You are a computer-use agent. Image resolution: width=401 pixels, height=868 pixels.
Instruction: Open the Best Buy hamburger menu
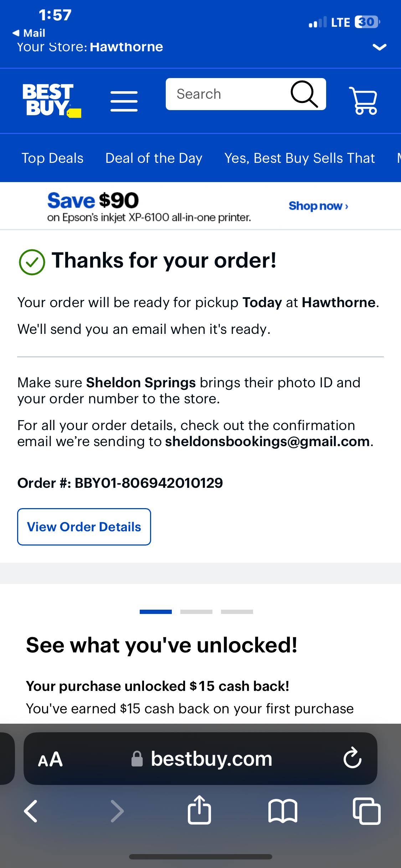(124, 101)
